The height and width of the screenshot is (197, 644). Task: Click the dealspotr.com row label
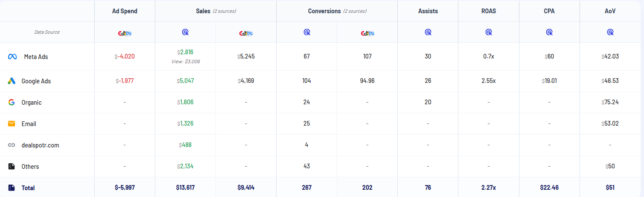(40, 145)
